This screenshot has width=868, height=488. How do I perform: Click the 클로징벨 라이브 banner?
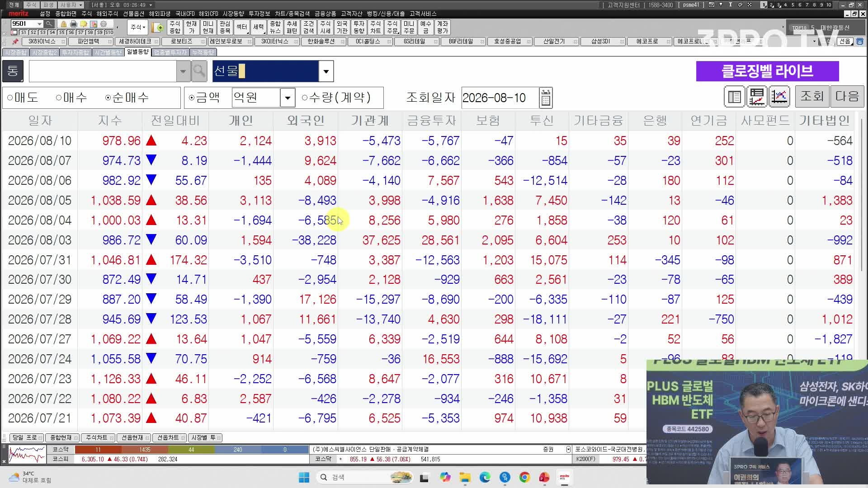(x=767, y=71)
